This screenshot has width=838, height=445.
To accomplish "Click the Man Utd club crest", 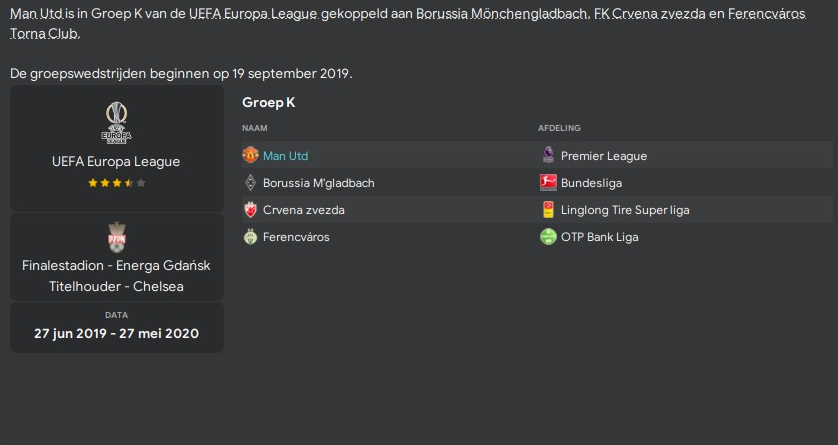I will [250, 155].
